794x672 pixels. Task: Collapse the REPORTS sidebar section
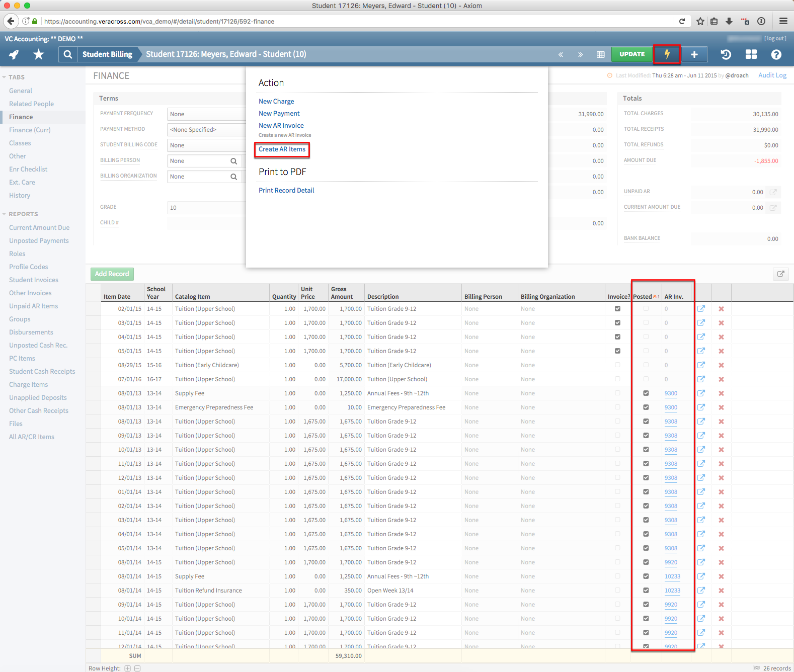click(x=4, y=214)
